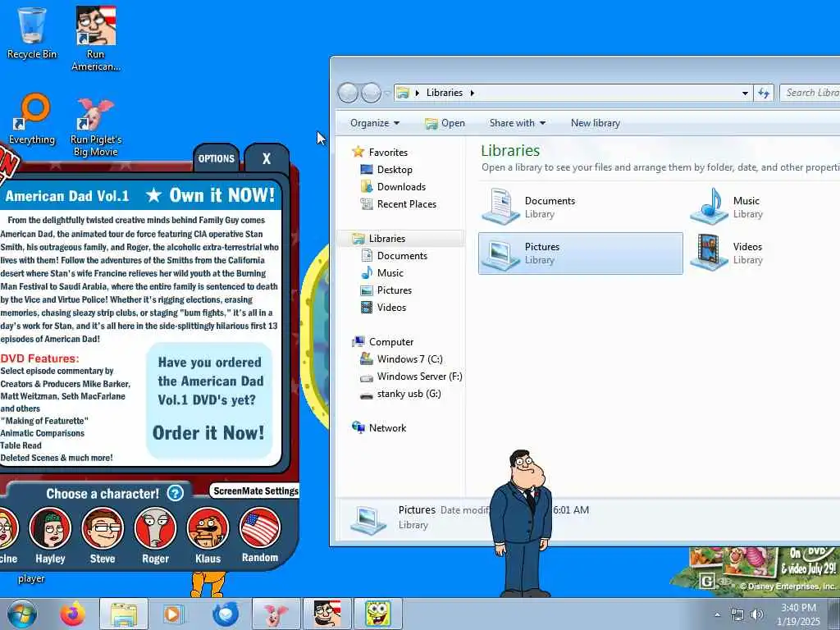Click the American Dad taskbar button
The height and width of the screenshot is (630, 840).
coord(327,614)
